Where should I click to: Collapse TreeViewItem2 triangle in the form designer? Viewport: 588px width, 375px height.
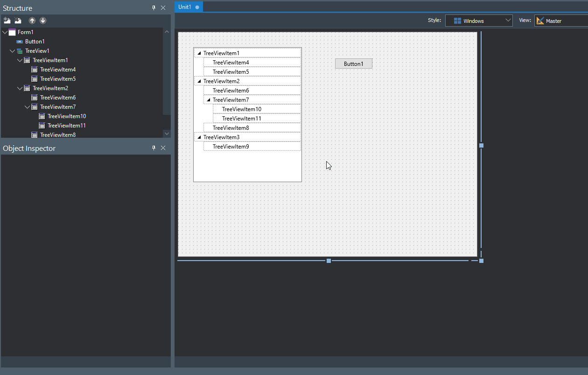199,81
